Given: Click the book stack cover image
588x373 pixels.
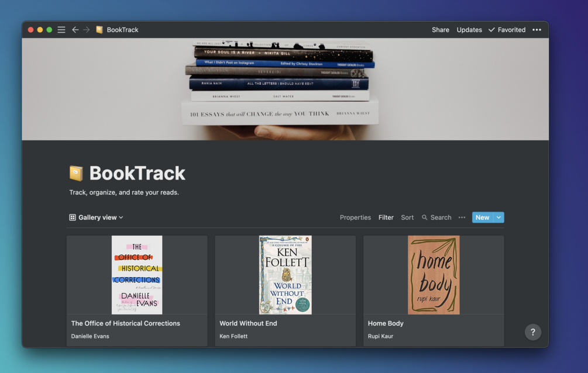Looking at the screenshot, I should click(285, 89).
